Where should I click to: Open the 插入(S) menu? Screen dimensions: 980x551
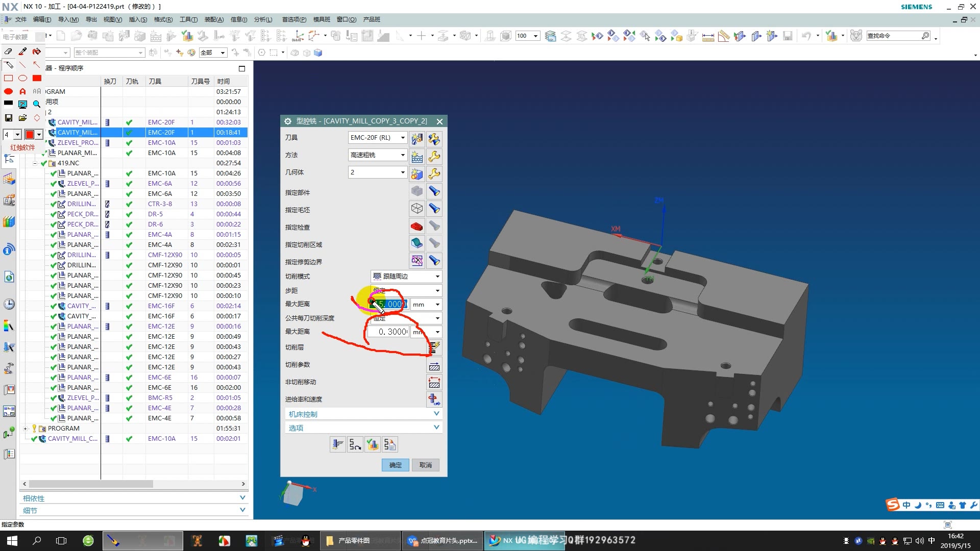pos(138,19)
